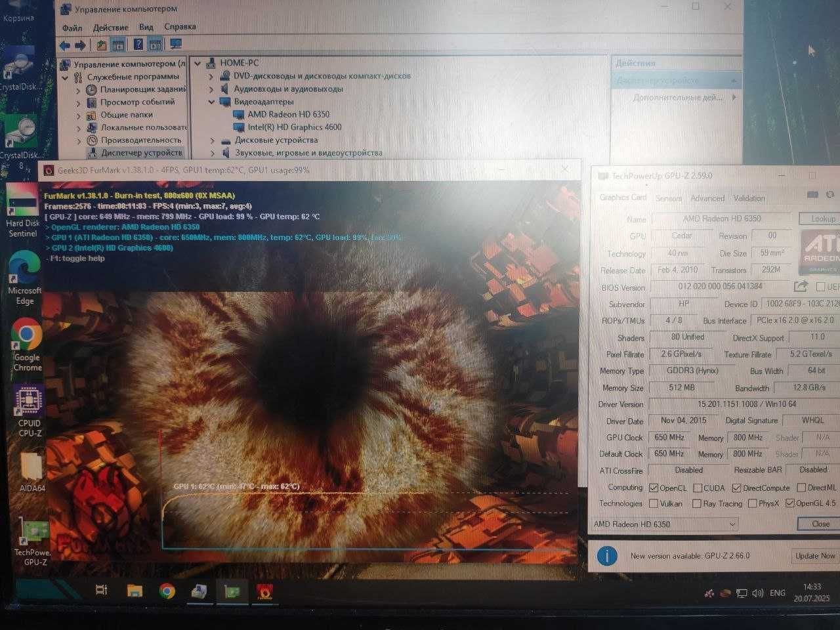
Task: Click the Up one level toolbar icon
Action: 102,45
